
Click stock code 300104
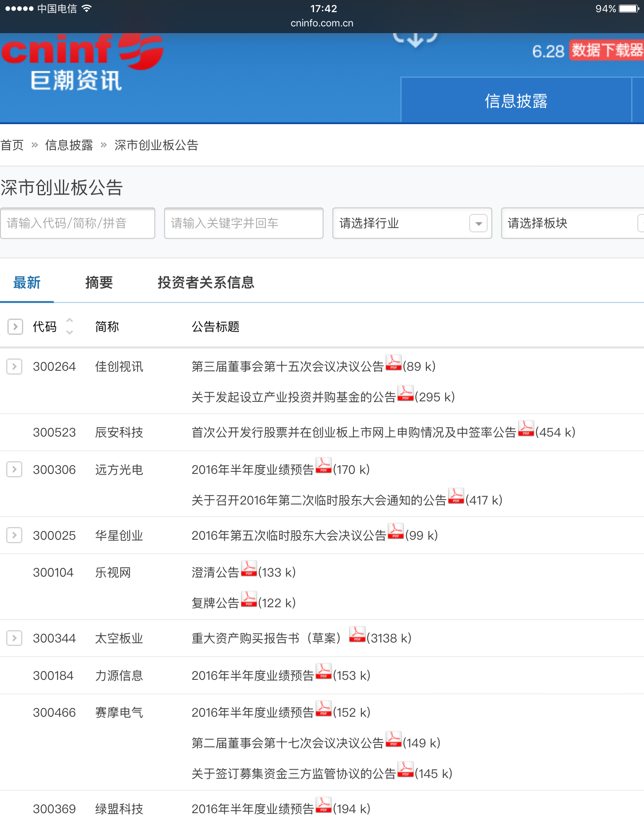(x=53, y=572)
